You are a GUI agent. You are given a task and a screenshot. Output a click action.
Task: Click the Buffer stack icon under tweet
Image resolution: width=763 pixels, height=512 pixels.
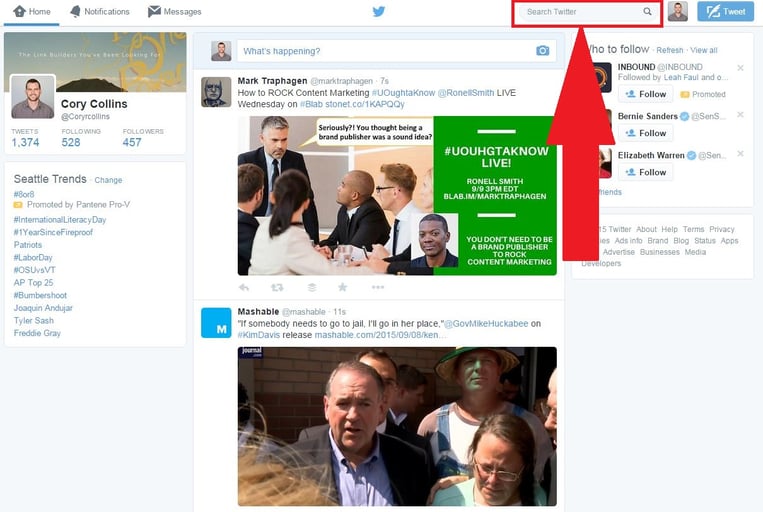(x=312, y=288)
